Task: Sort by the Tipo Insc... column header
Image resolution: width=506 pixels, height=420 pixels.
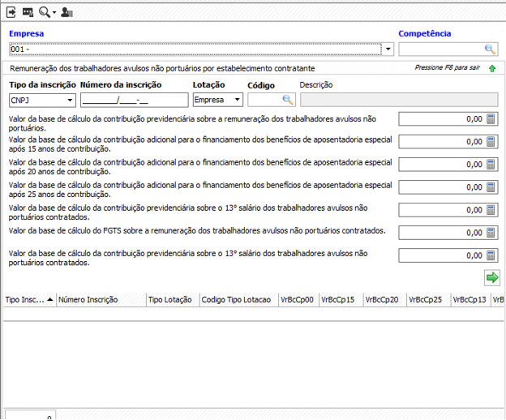Action: tap(30, 300)
